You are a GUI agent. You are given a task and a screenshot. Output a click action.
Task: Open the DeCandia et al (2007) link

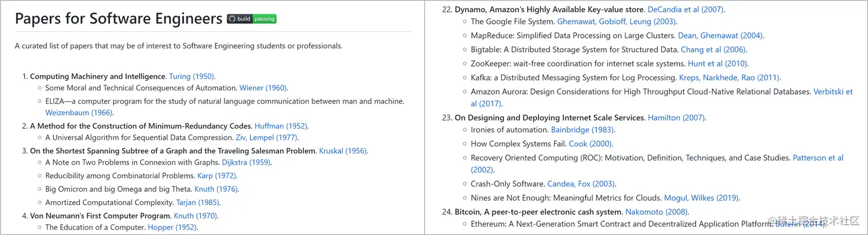coord(685,9)
